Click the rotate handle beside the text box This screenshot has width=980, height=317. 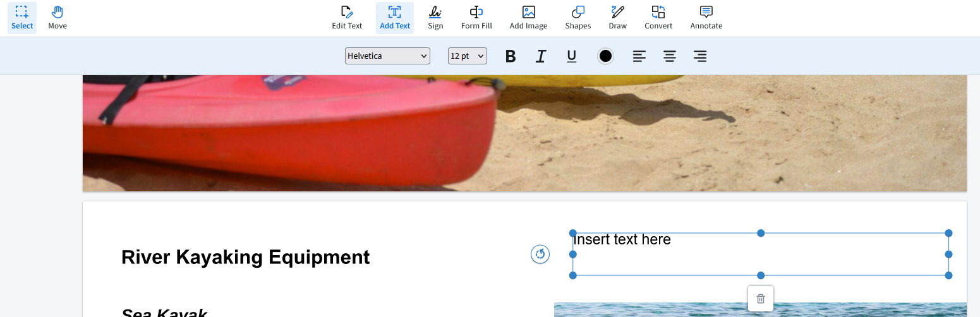(x=540, y=254)
